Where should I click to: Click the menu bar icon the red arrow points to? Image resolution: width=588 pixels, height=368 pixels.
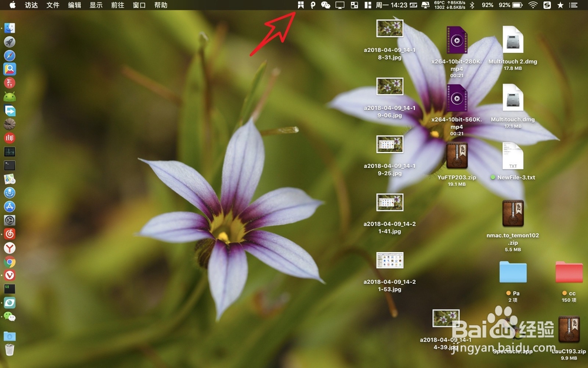(300, 5)
